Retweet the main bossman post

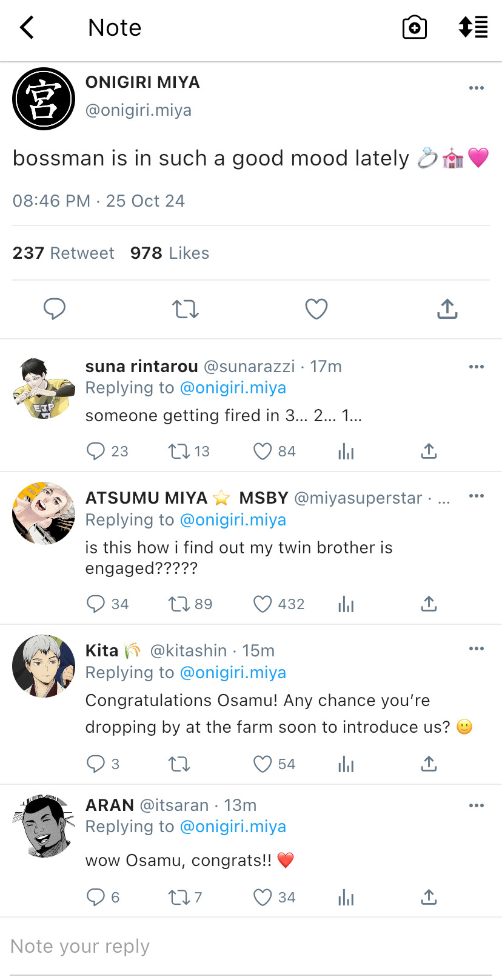pos(185,309)
